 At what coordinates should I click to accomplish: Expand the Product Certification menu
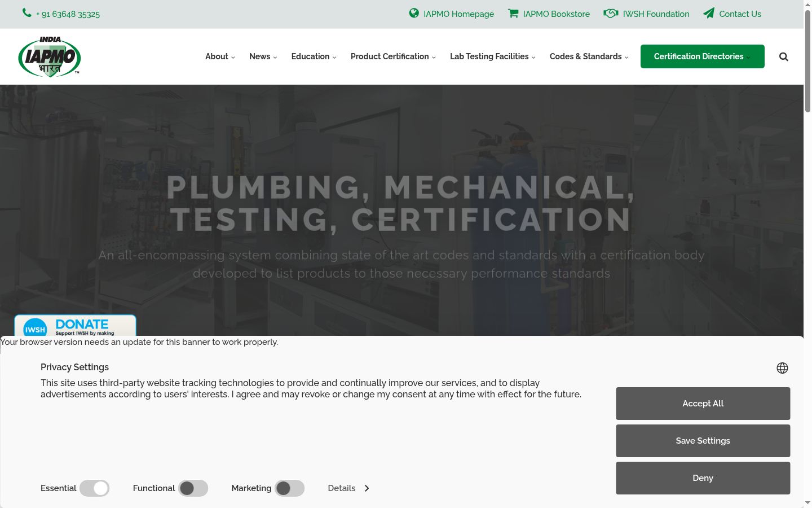[393, 56]
